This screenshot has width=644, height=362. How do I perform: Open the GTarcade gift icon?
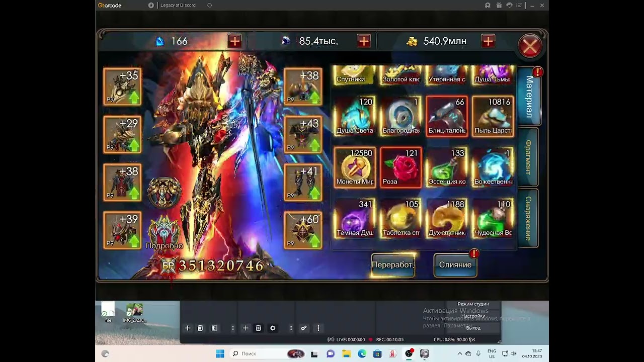coord(499,6)
